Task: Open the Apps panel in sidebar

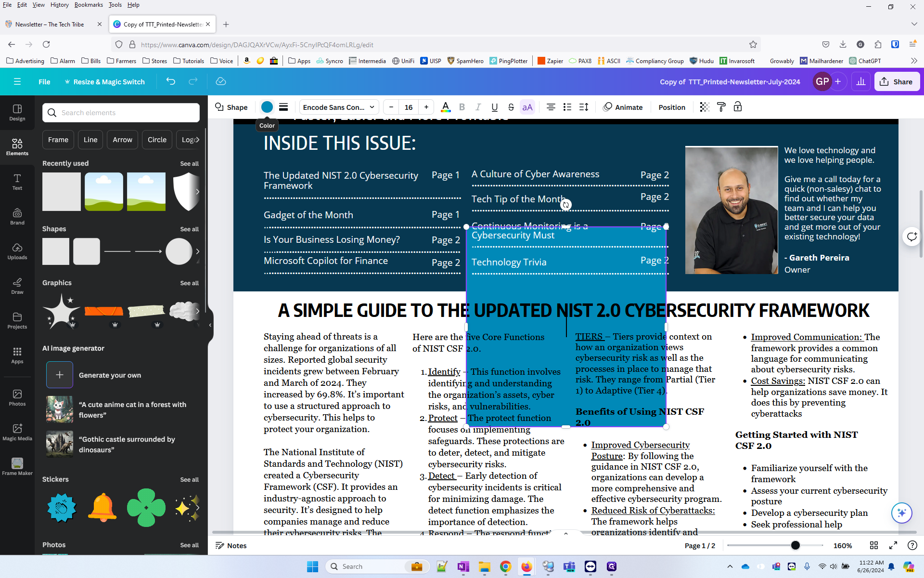Action: coord(17,355)
